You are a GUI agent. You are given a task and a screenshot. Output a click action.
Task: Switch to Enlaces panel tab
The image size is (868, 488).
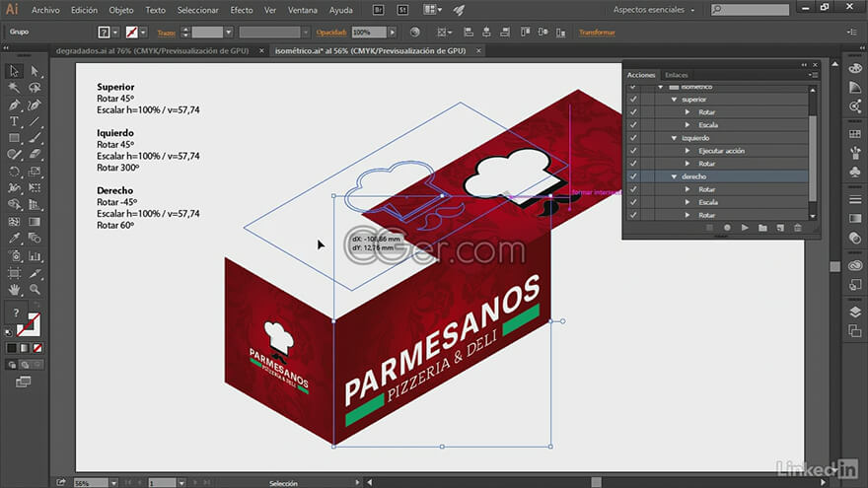[x=676, y=75]
